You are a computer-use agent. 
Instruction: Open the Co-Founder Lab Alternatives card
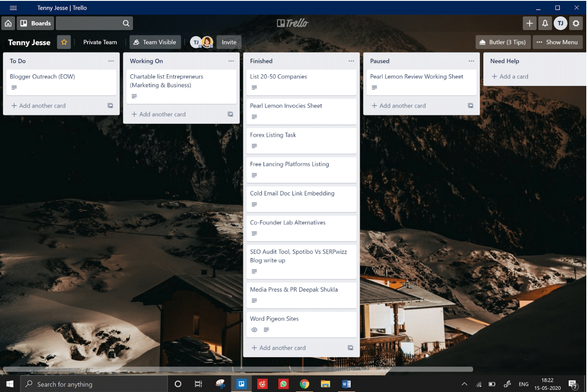pos(302,228)
